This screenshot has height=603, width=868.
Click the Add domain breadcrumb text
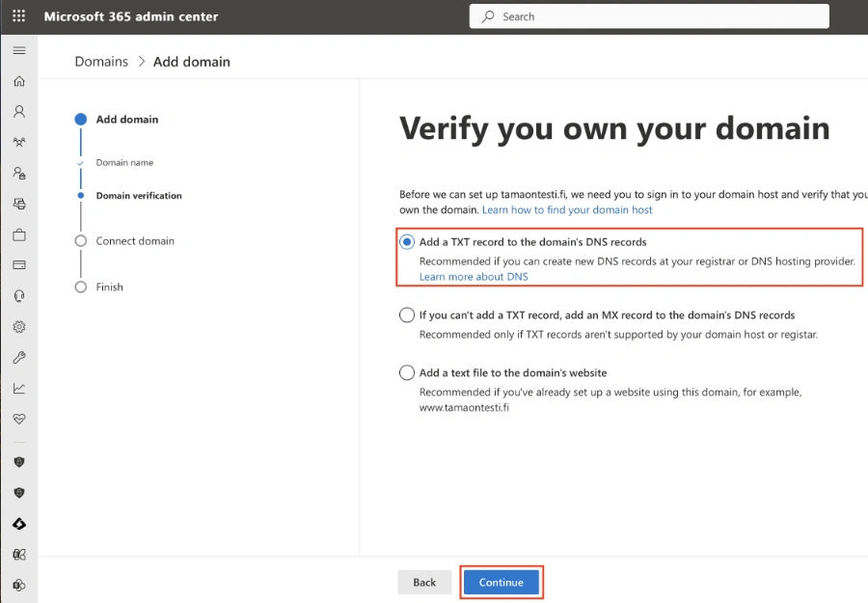pos(192,62)
